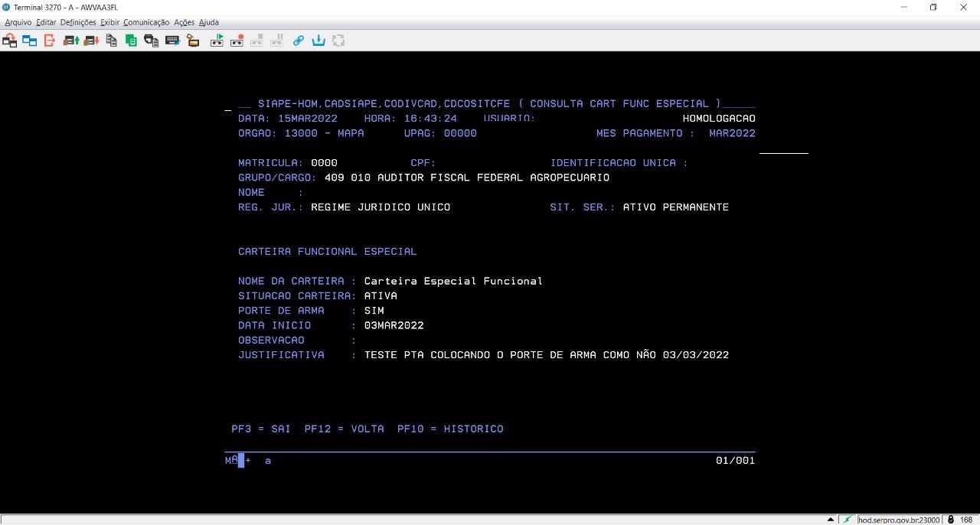Click the PF10 = HISTORICO option
The width and height of the screenshot is (980, 525).
[x=450, y=429]
